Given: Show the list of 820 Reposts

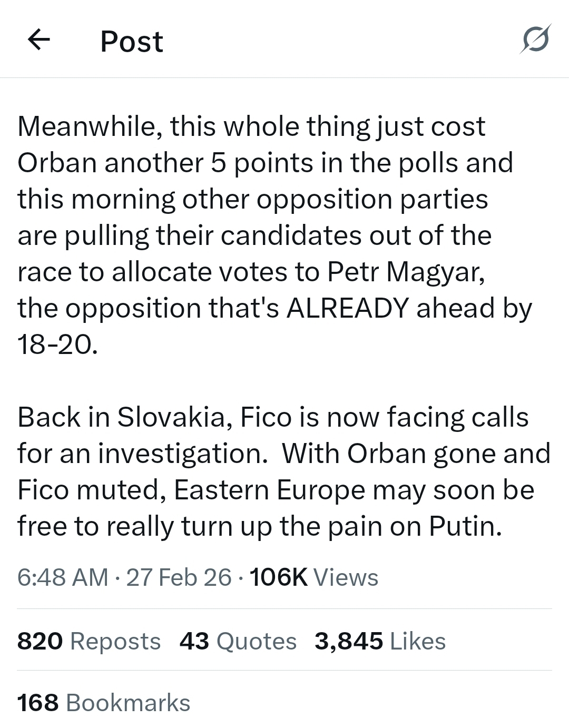Looking at the screenshot, I should tap(89, 641).
